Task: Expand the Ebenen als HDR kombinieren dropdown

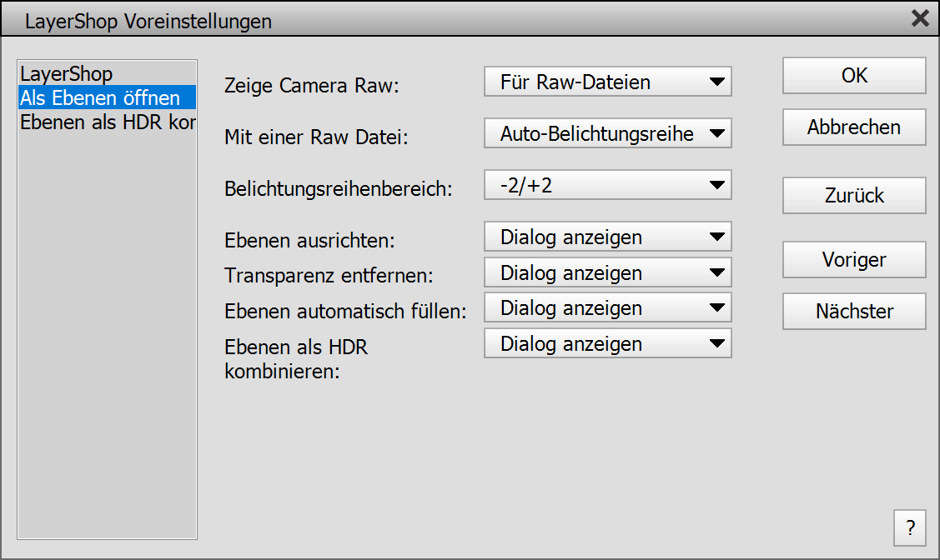Action: (x=607, y=344)
